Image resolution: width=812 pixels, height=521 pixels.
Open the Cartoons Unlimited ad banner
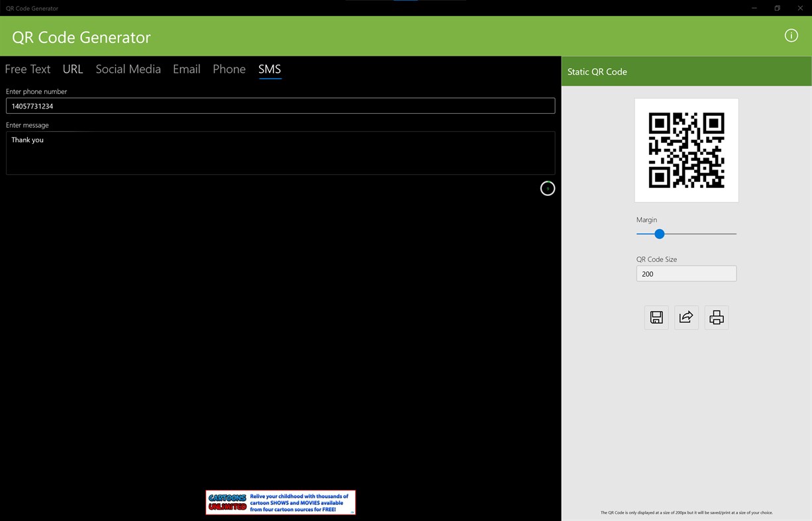(x=280, y=502)
